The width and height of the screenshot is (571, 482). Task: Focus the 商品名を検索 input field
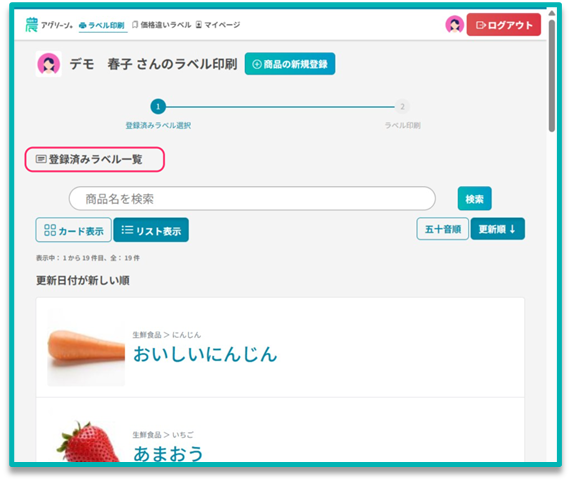tap(252, 199)
